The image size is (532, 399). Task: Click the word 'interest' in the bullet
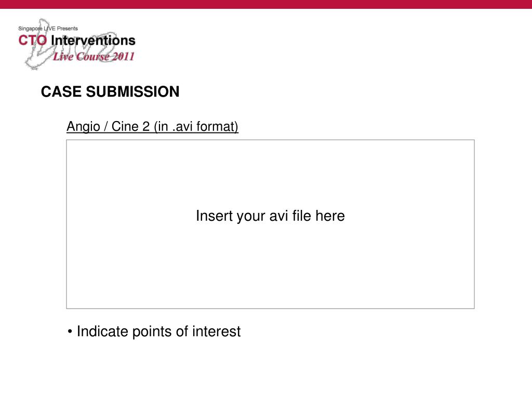click(217, 331)
